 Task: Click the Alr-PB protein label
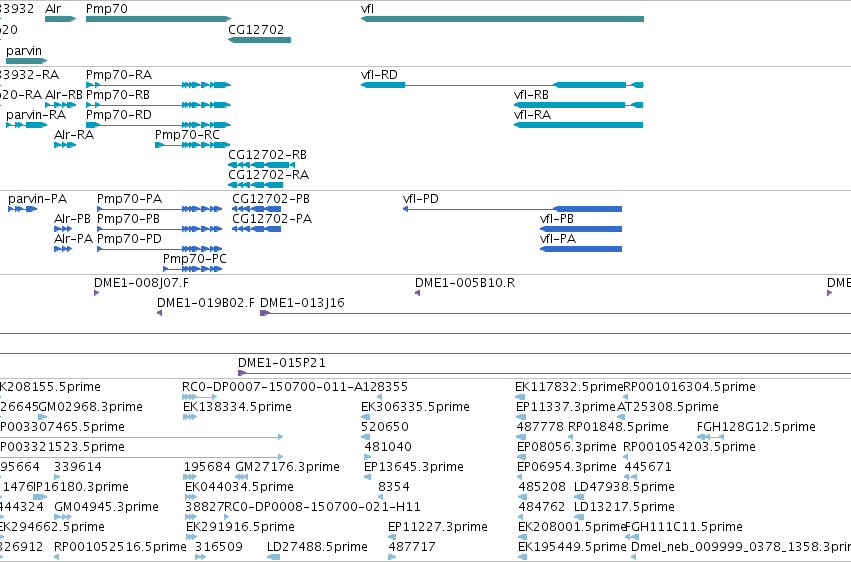tap(72, 219)
